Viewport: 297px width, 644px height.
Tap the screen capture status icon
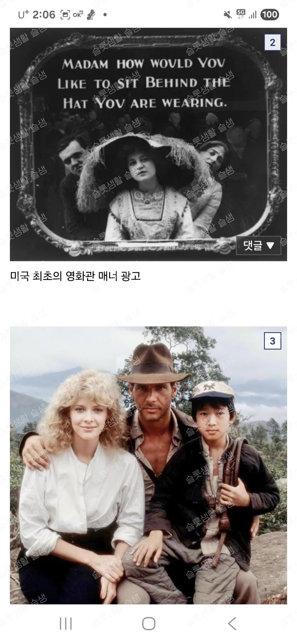65,15
